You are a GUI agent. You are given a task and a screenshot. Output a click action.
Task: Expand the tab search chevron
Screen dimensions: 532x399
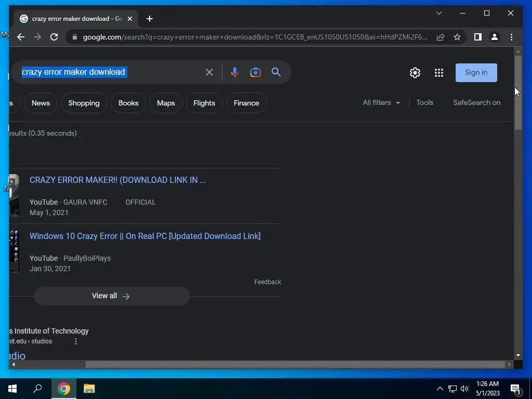point(438,13)
